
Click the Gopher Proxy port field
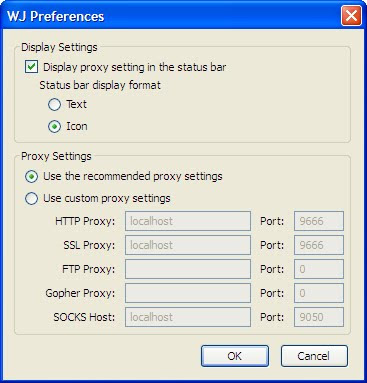pyautogui.click(x=319, y=293)
